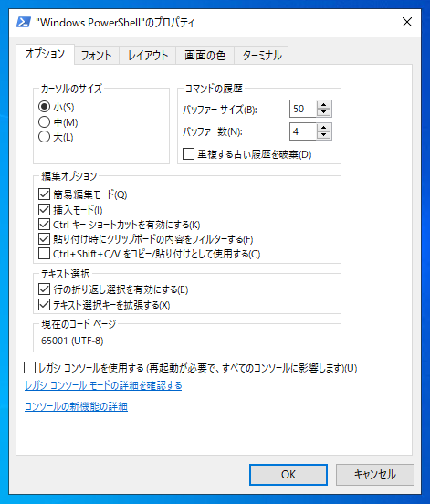Open コンソールの新機能の詳細 link
Image resolution: width=430 pixels, height=504 pixels.
pyautogui.click(x=76, y=406)
